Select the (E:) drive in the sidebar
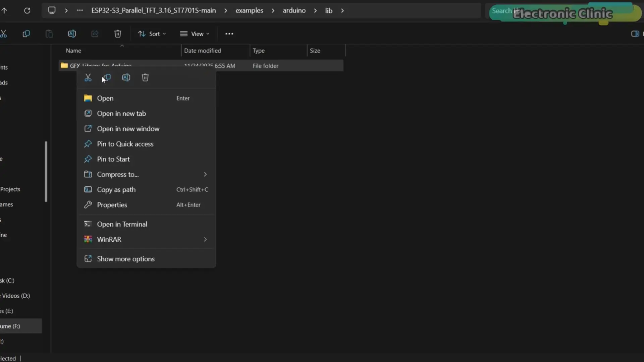This screenshot has width=644, height=362. click(x=7, y=311)
